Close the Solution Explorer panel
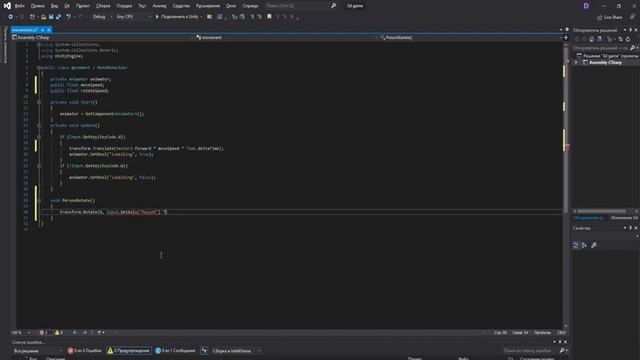This screenshot has width=640, height=360. pos(636,30)
